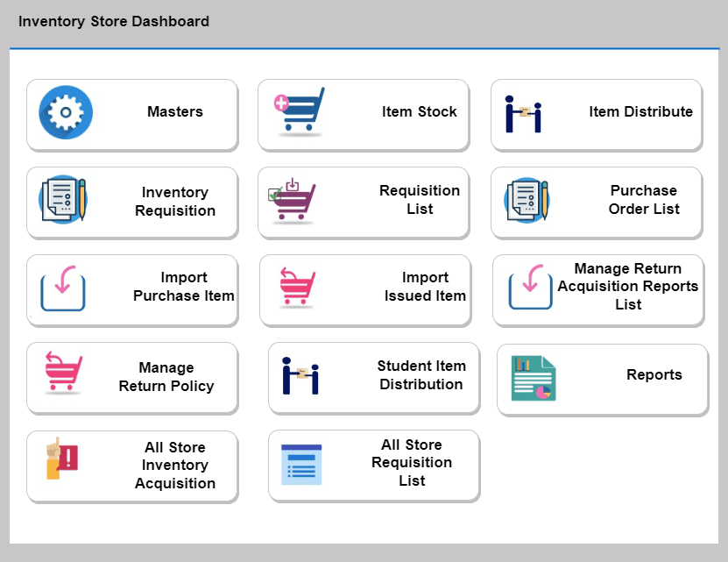Viewport: 728px width, 562px height.
Task: Open the Item Stock label
Action: 420,111
